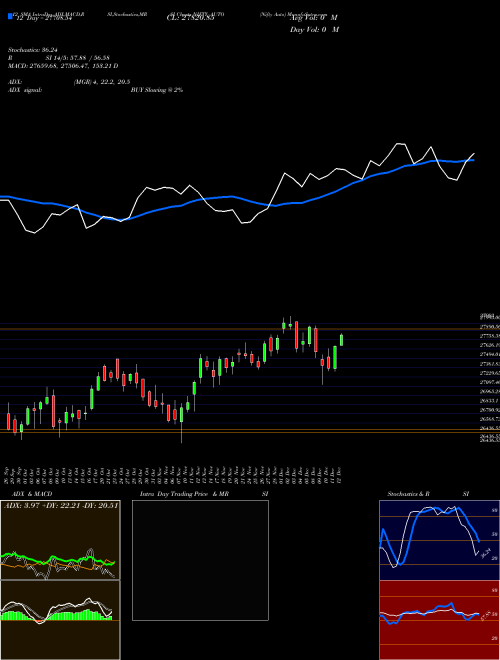Open the blue Stochastics mini chart
Viewport: 500px width, 660px height.
coord(439,540)
